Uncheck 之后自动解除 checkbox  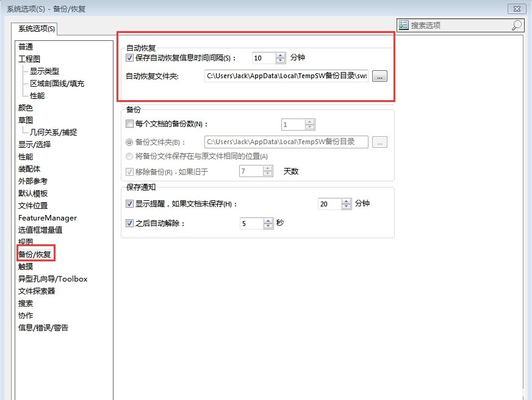[x=129, y=224]
